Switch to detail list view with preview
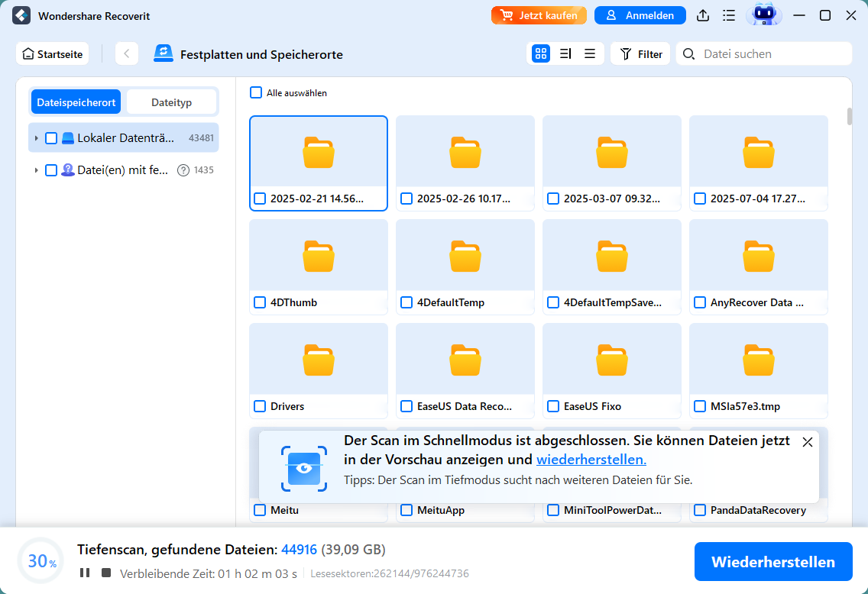 pyautogui.click(x=565, y=53)
